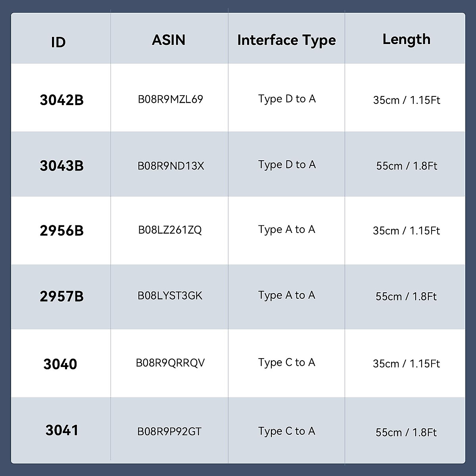Click ASIN B08LZ261ZQ
The height and width of the screenshot is (476, 476).
[170, 230]
